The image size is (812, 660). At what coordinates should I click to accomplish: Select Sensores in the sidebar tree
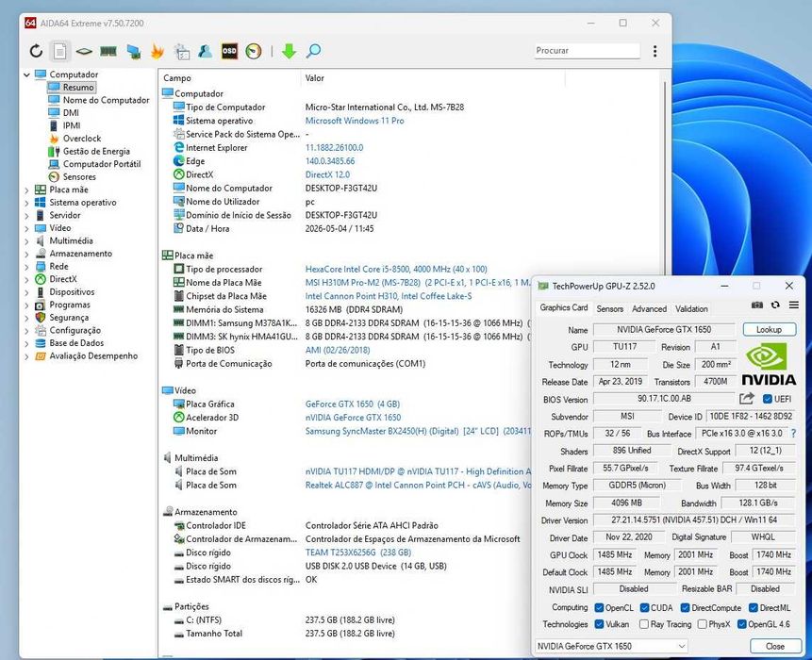click(79, 176)
